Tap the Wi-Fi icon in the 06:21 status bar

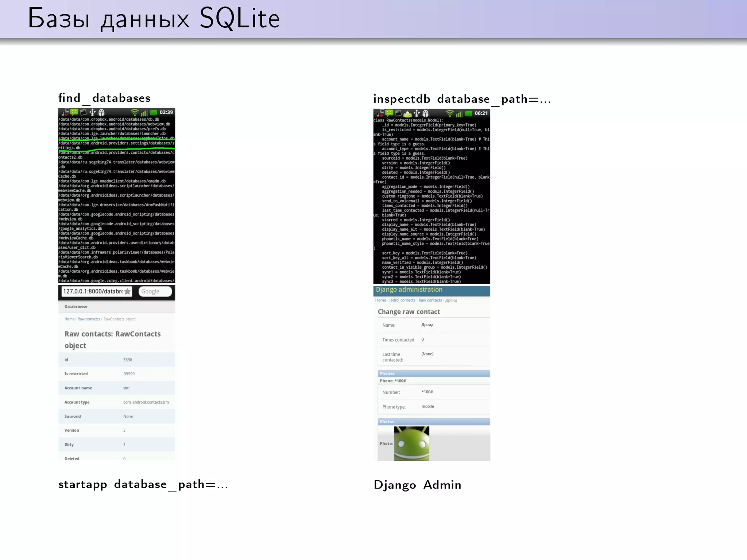(x=450, y=113)
